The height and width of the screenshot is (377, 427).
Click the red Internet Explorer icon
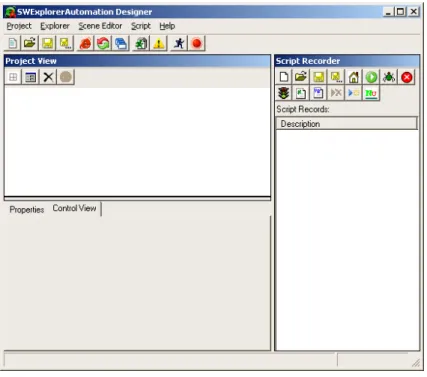[x=86, y=43]
